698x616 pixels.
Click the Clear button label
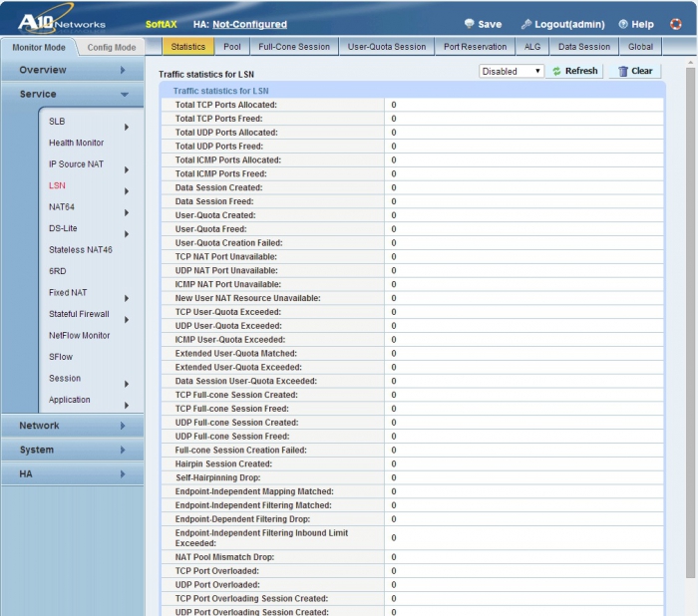(x=642, y=71)
